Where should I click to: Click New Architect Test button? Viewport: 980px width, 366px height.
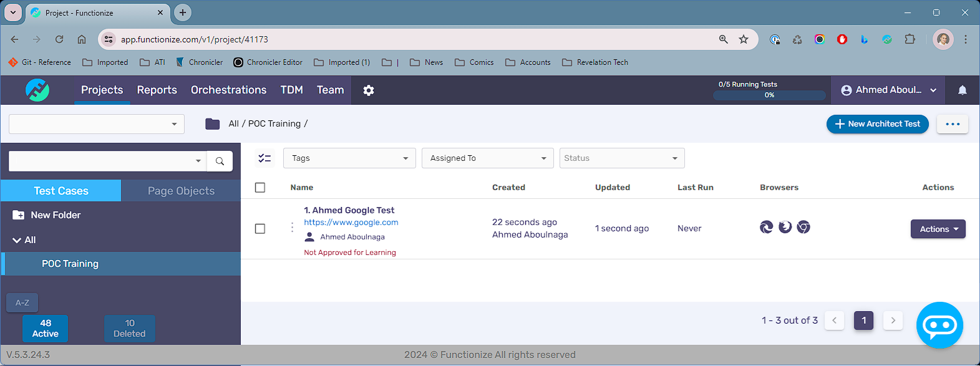pyautogui.click(x=877, y=124)
